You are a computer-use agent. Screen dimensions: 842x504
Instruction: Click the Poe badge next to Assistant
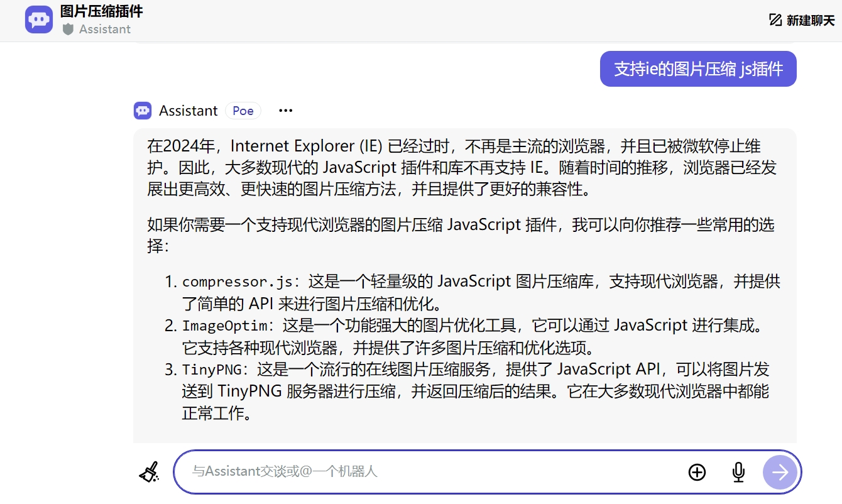243,111
